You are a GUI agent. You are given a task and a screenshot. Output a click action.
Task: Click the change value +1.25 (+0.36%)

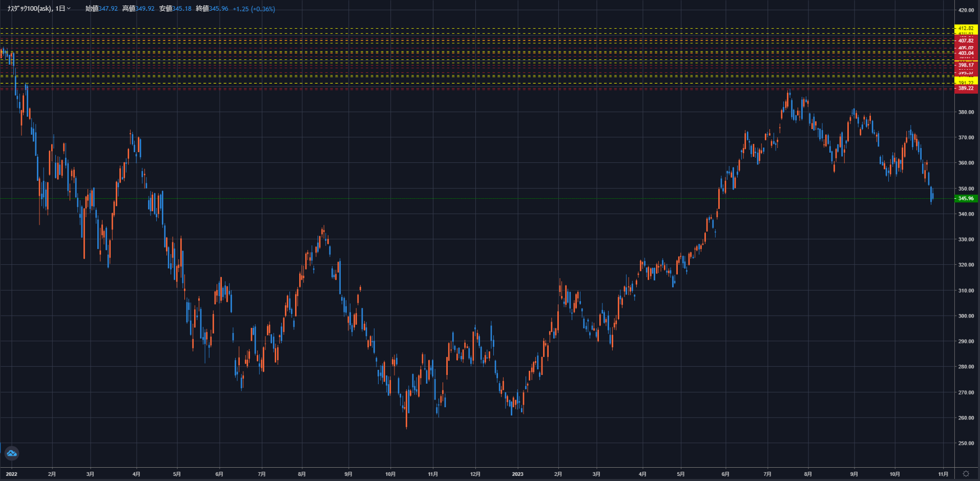pyautogui.click(x=254, y=9)
